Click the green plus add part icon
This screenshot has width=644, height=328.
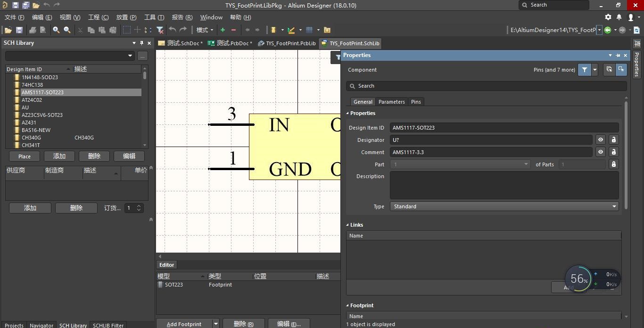coord(223,30)
